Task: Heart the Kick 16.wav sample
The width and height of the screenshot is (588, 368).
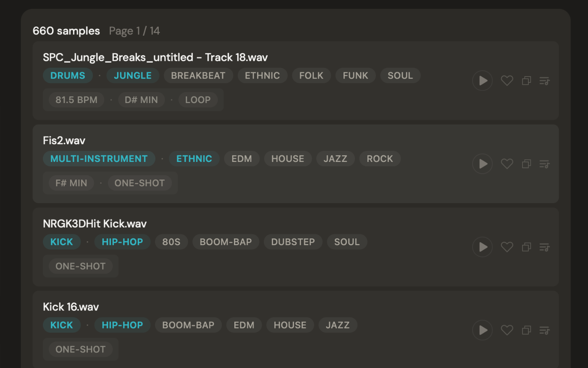Action: (507, 330)
